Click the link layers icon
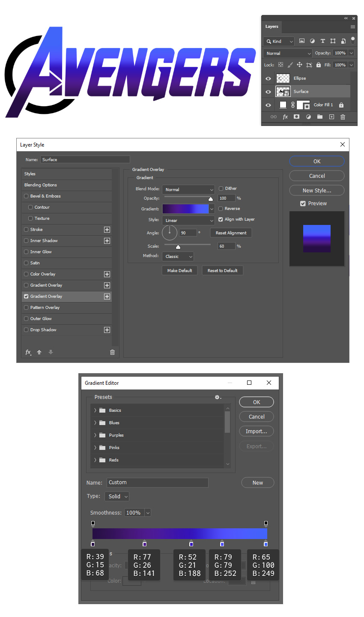The image size is (364, 617). tap(274, 117)
